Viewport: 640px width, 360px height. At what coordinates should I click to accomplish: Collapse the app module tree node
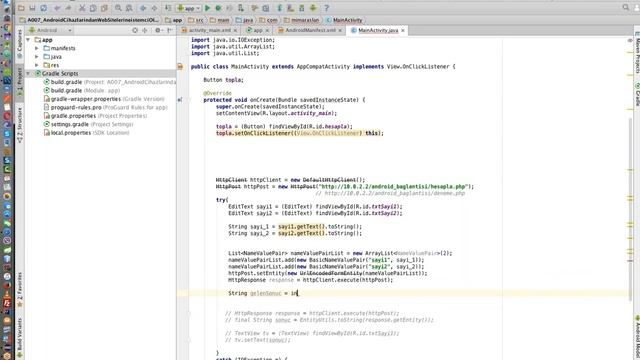tap(28, 40)
